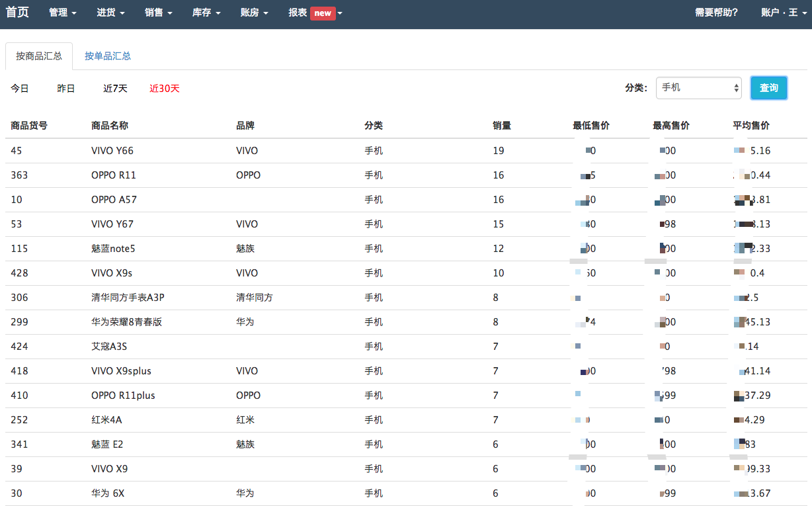
Task: Click product number 252
Action: 19,420
